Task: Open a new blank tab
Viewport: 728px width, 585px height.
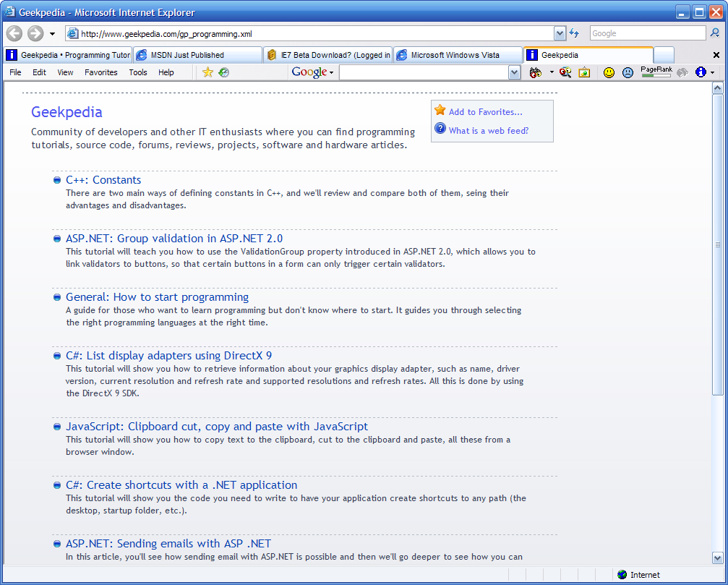Action: [x=664, y=55]
